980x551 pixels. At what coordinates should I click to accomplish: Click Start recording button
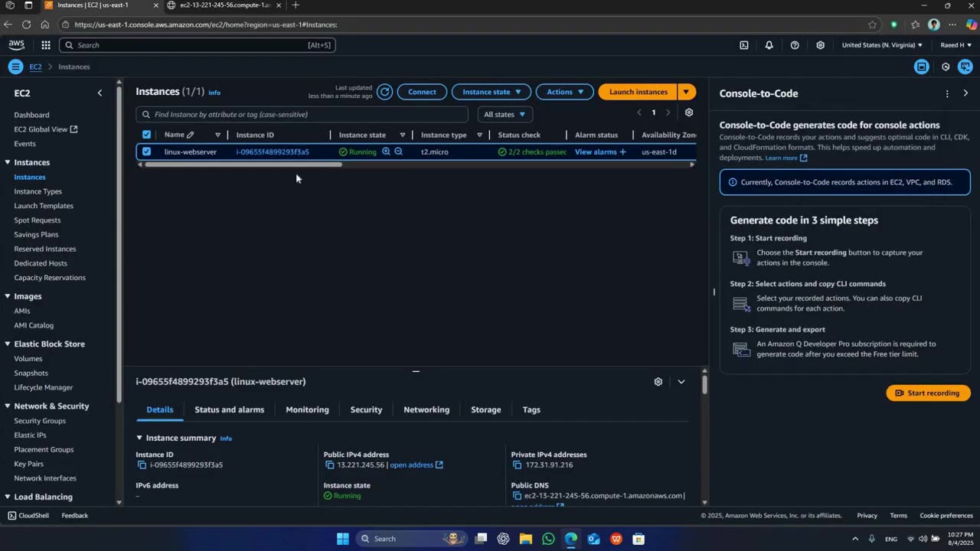928,393
